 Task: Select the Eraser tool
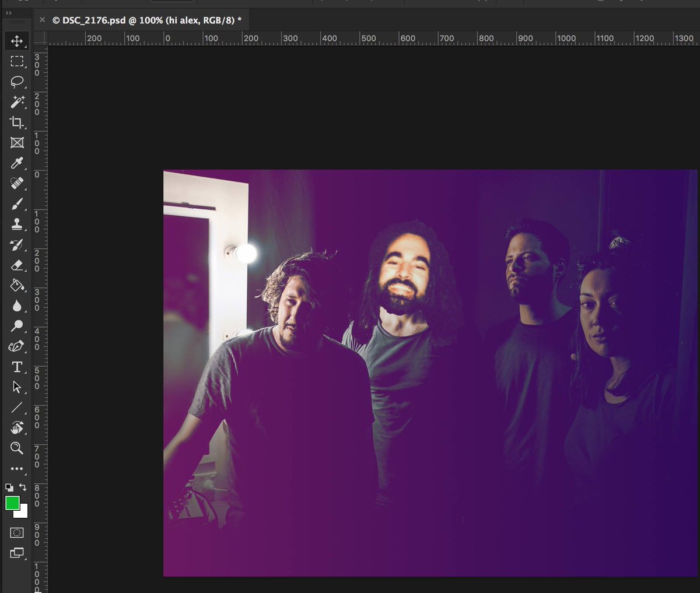pyautogui.click(x=17, y=265)
